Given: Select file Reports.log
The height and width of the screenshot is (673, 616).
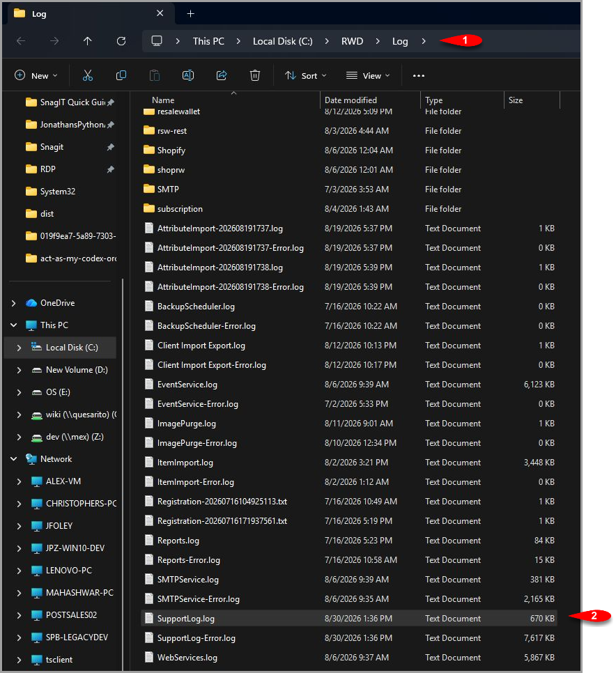Looking at the screenshot, I should tap(178, 541).
